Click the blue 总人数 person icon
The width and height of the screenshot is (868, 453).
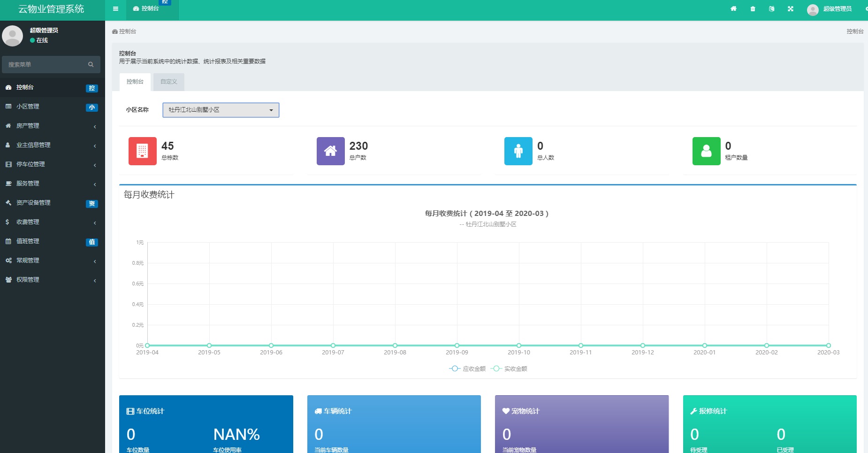518,151
